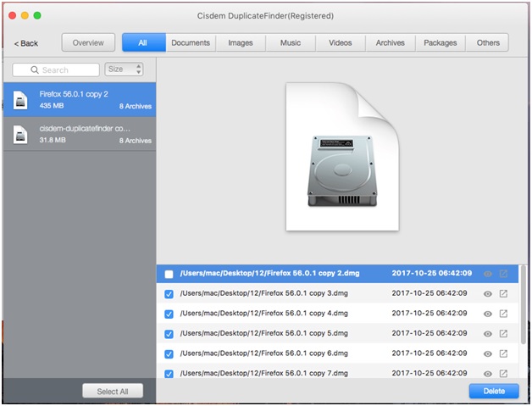Image resolution: width=532 pixels, height=406 pixels.
Task: Reveal copy 4.dmg in Finder via open icon
Action: point(503,314)
